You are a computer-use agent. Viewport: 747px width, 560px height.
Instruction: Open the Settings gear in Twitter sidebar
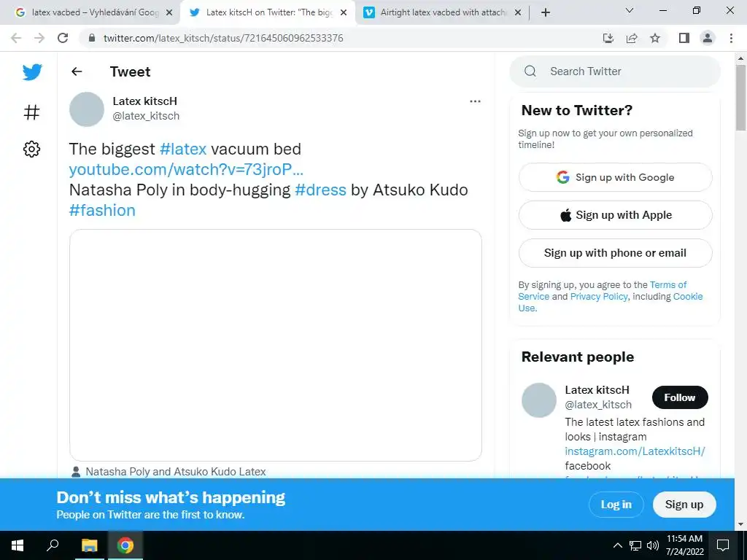point(32,149)
